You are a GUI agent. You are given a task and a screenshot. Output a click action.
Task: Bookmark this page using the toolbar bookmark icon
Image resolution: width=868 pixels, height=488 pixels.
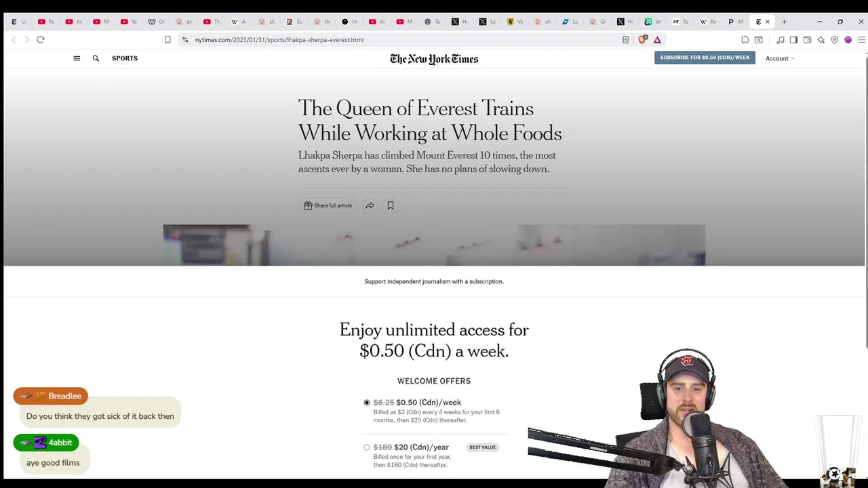pos(167,40)
